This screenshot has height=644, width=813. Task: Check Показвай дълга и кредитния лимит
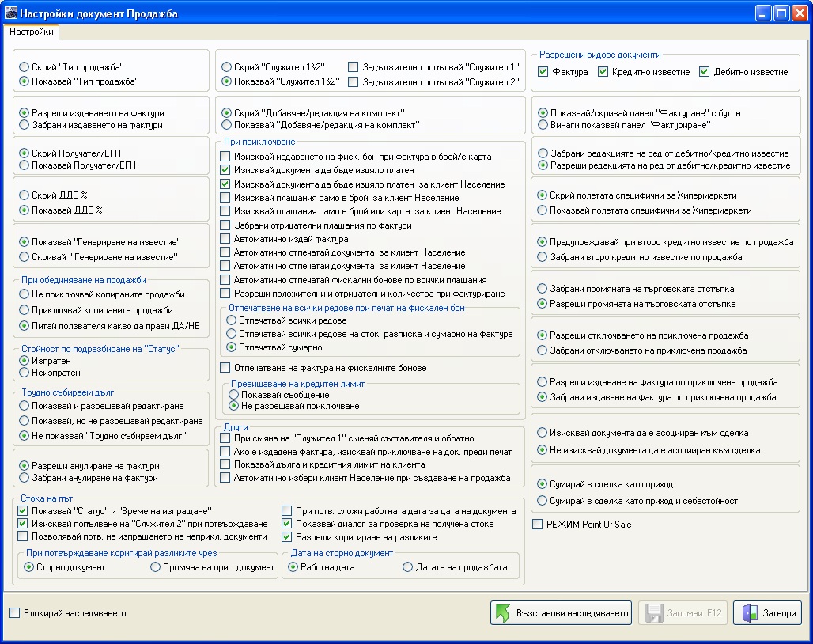coord(225,464)
